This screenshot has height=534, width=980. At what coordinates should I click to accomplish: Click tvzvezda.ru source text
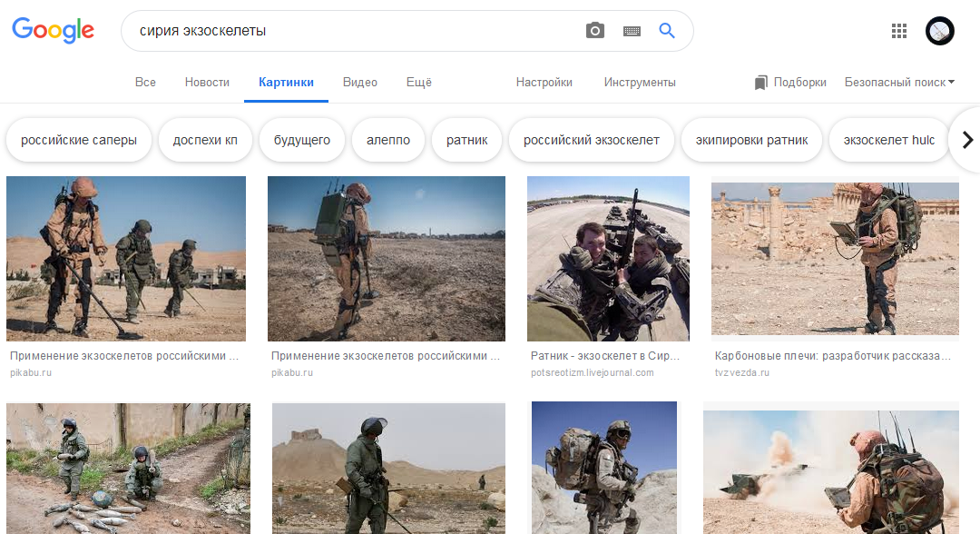[742, 372]
